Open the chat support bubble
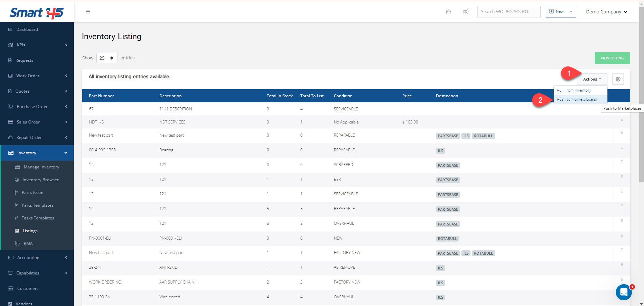644x306 pixels. tap(624, 292)
